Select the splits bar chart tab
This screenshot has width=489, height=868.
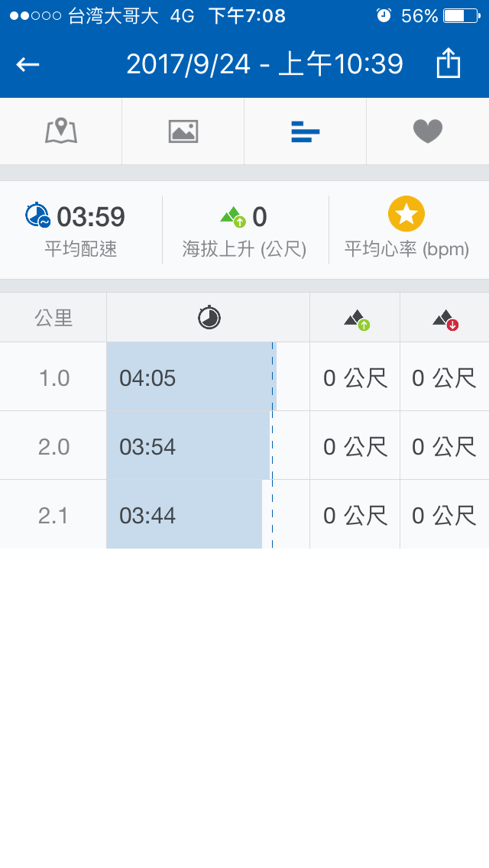coord(306,132)
